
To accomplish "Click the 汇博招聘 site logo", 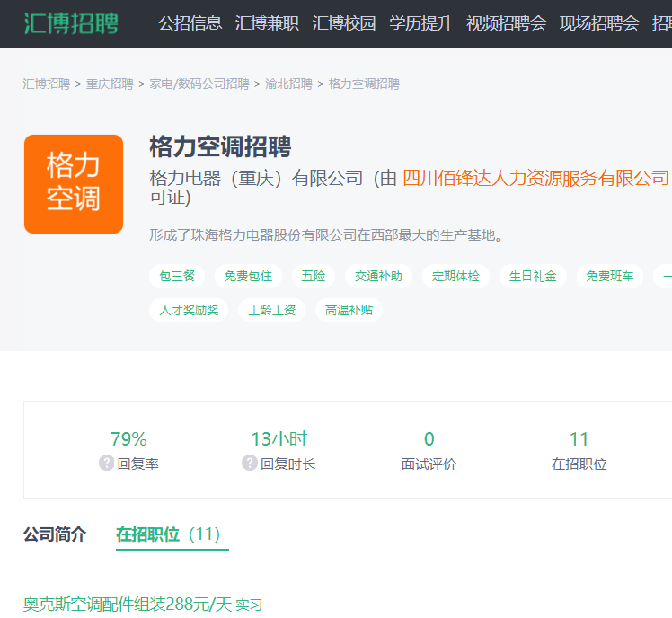I will pyautogui.click(x=71, y=23).
